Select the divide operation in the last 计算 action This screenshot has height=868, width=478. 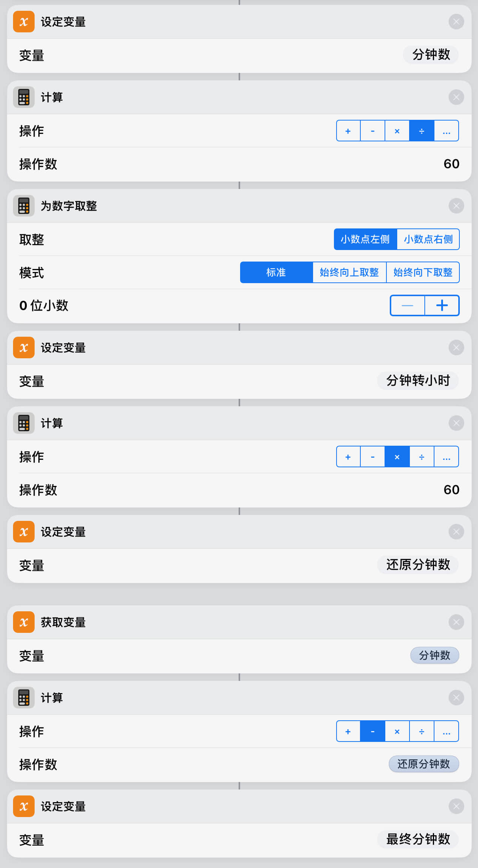point(421,731)
